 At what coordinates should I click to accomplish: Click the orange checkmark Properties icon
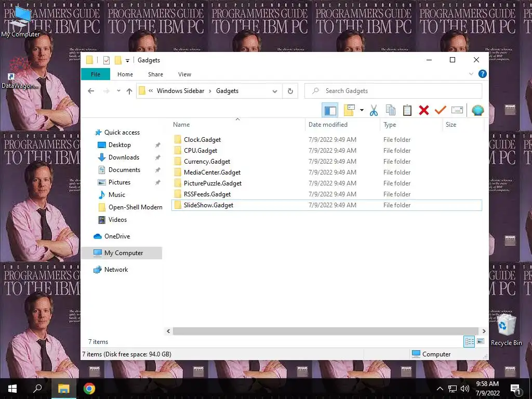[440, 110]
